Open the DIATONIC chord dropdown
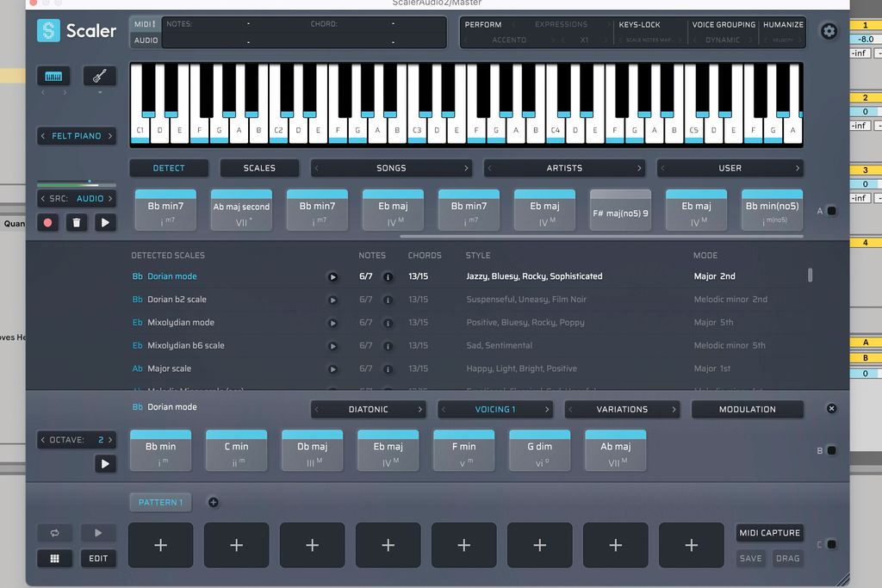This screenshot has width=882, height=588. pyautogui.click(x=368, y=410)
